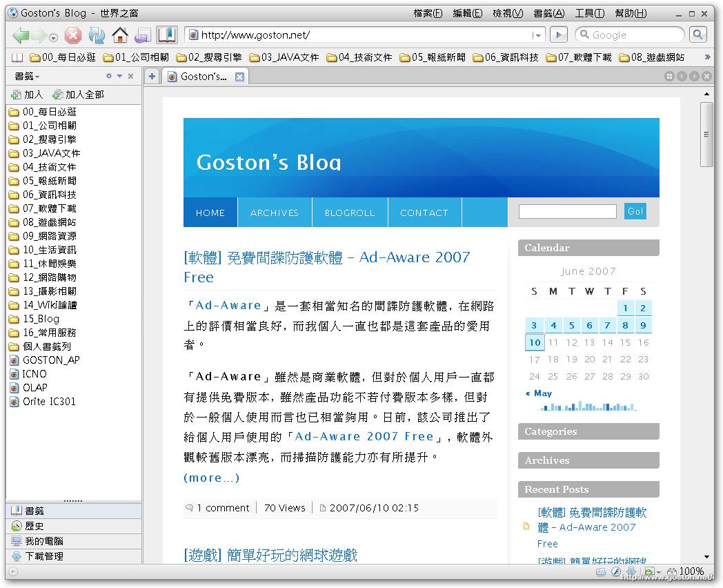The width and height of the screenshot is (723, 588).
Task: Open the 書籤 sidebar title dropdown
Action: pos(27,76)
